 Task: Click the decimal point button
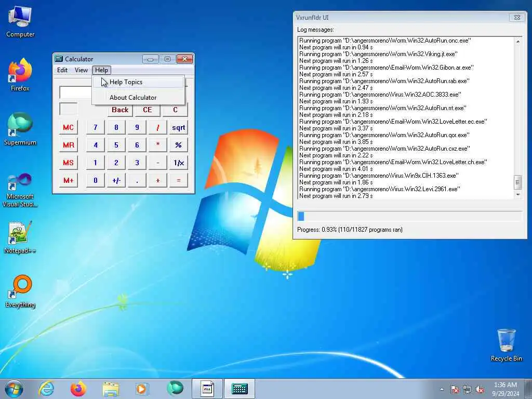click(137, 180)
